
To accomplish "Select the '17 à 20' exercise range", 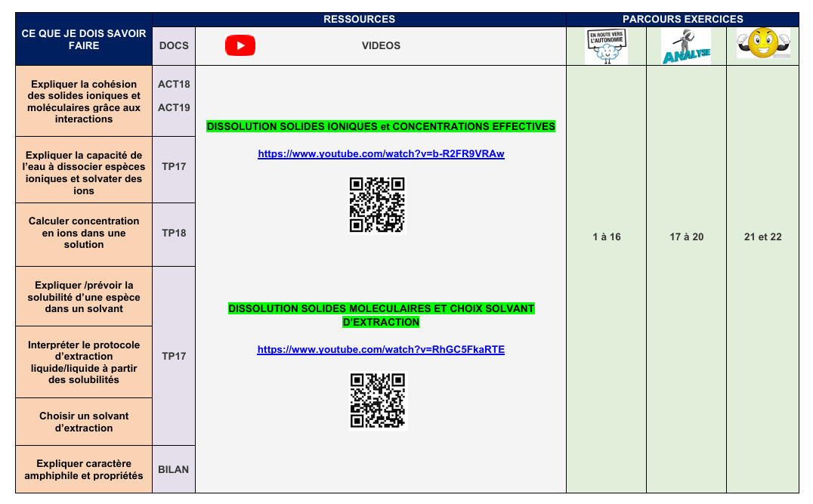I will pyautogui.click(x=686, y=237).
